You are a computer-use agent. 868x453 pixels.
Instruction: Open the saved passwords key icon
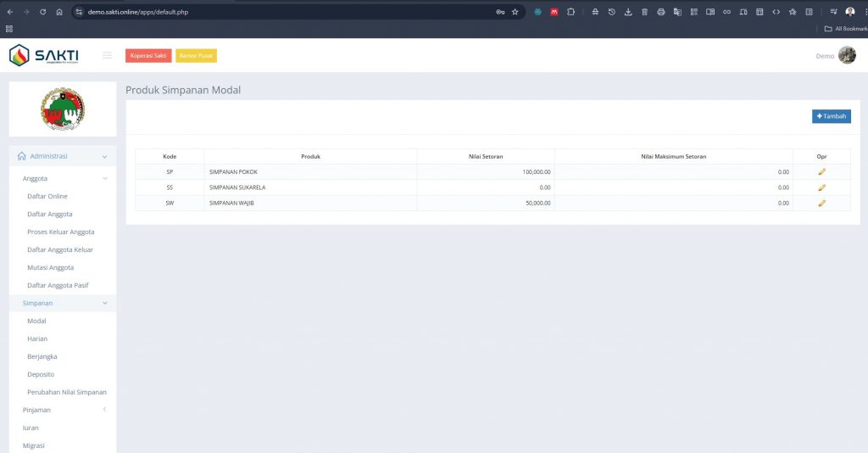pyautogui.click(x=500, y=12)
